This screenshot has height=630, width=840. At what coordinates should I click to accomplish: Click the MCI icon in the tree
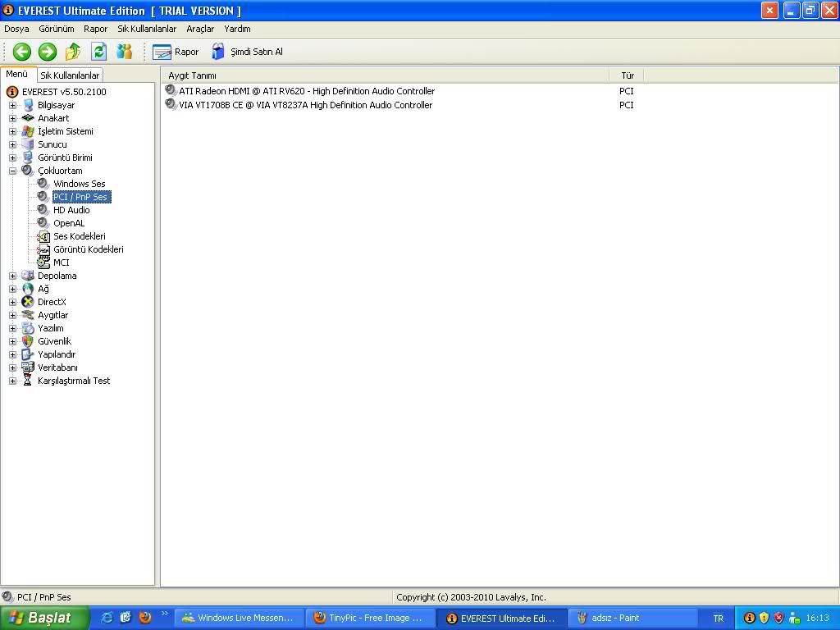tap(43, 262)
